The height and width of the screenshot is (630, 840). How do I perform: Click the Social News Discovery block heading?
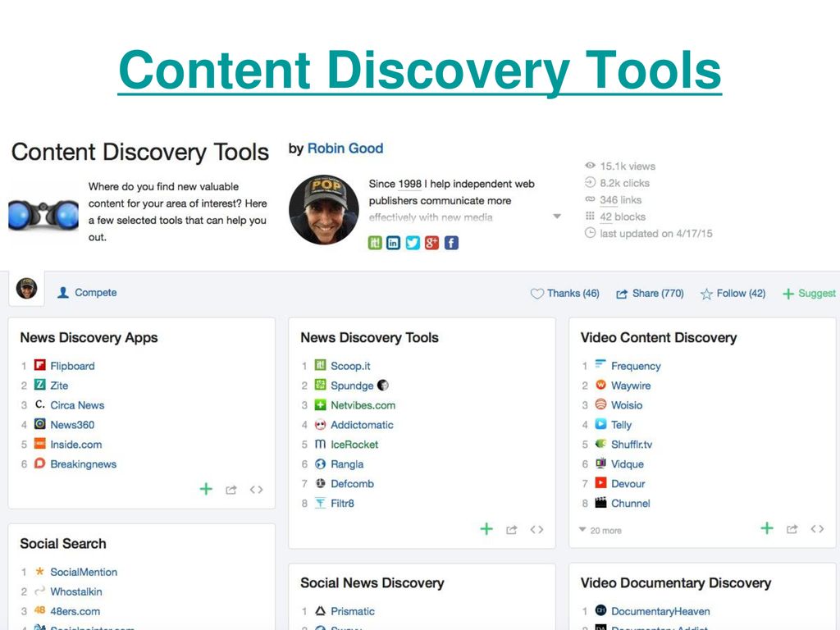(x=372, y=583)
